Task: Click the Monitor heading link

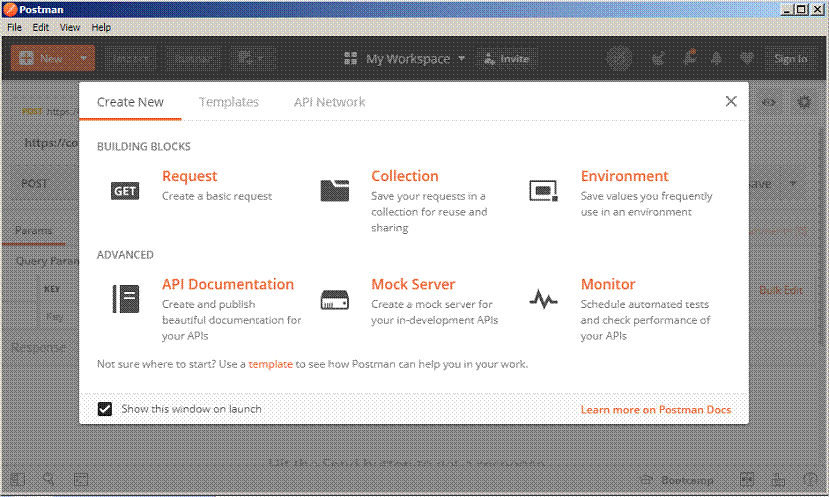Action: tap(608, 284)
